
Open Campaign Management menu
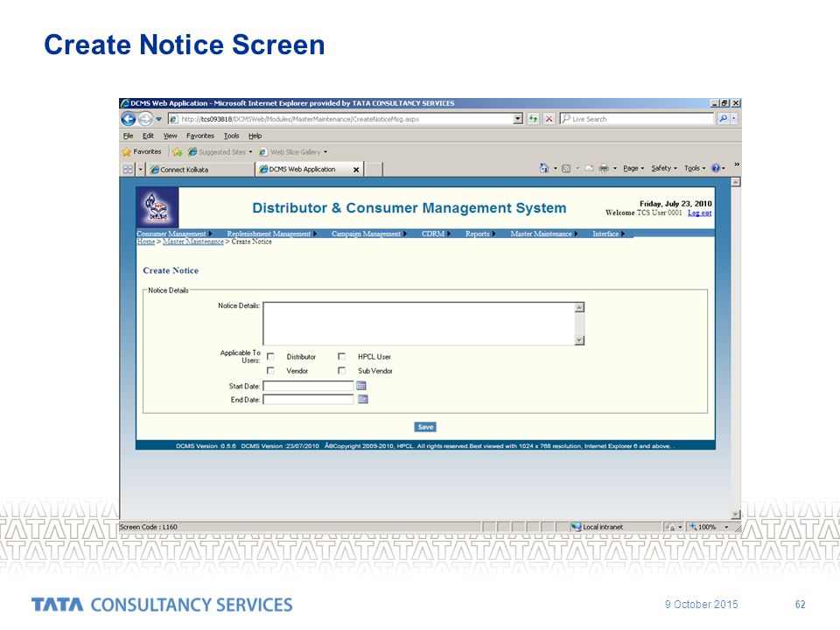pyautogui.click(x=368, y=234)
